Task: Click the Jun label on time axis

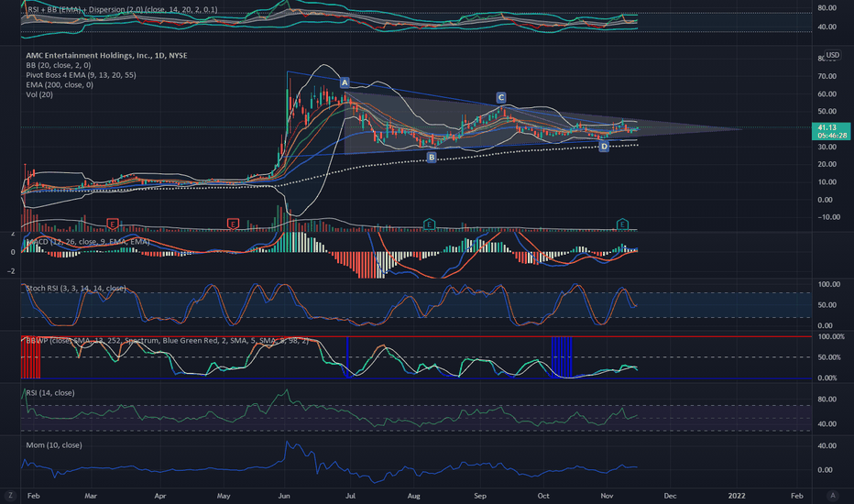Action: (x=284, y=496)
